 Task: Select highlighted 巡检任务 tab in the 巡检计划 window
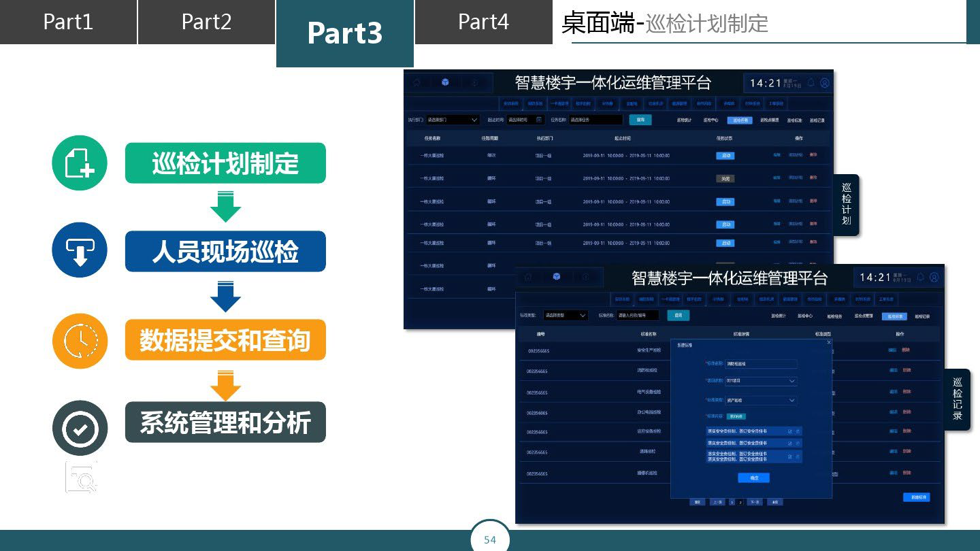(739, 120)
